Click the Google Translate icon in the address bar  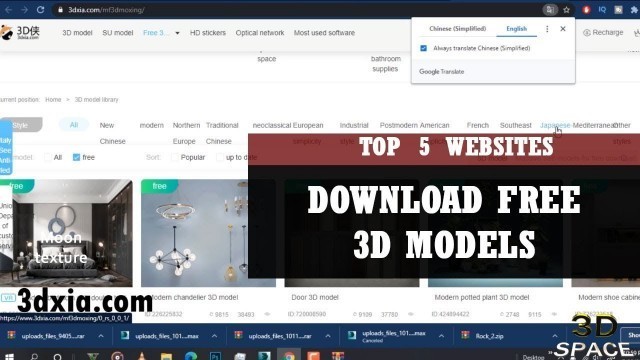point(549,10)
